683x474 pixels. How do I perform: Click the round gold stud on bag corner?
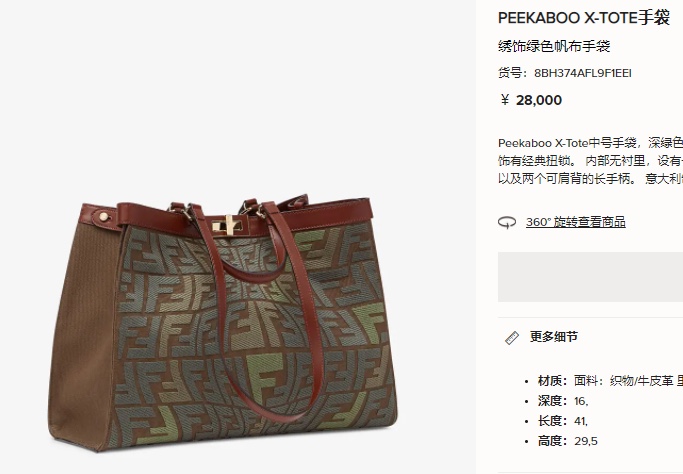pos(104,217)
